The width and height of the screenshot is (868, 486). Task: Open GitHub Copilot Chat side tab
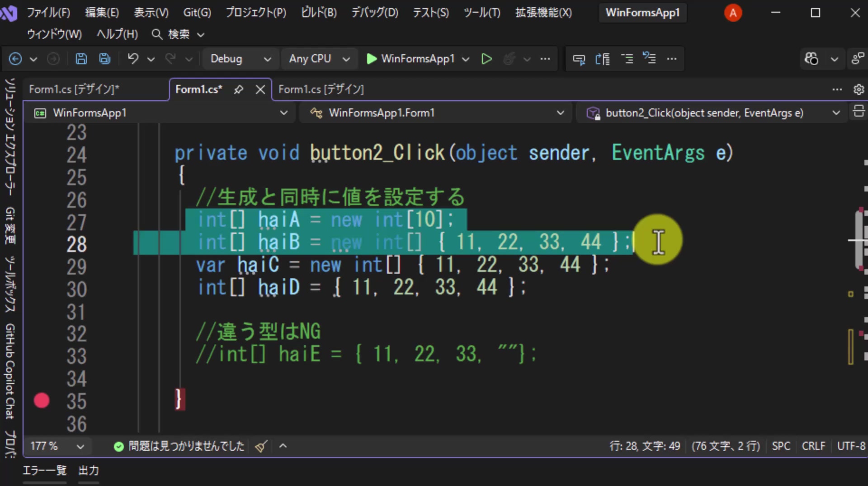point(10,371)
